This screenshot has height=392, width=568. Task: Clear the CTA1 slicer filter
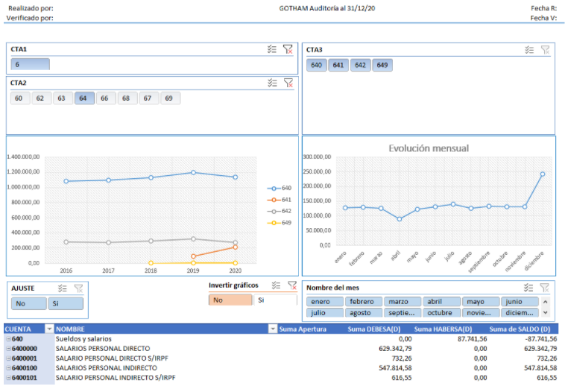288,49
